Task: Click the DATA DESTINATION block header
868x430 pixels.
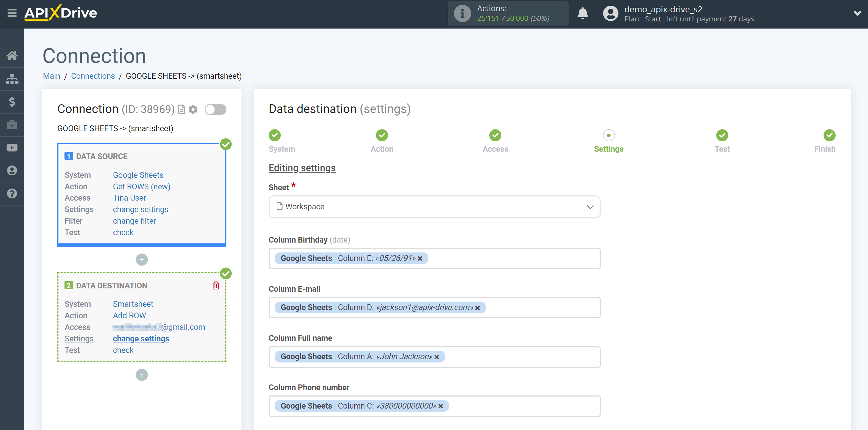Action: tap(111, 285)
